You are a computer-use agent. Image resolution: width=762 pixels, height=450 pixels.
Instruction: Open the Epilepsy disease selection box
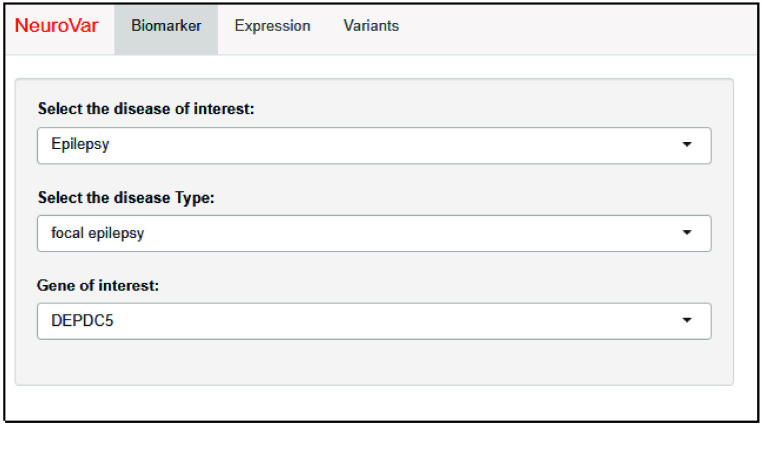point(374,145)
